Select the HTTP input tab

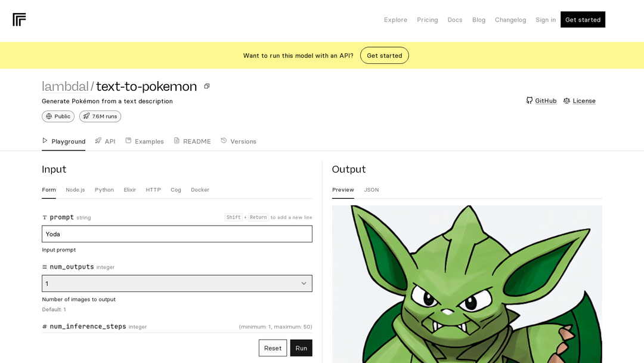pos(153,189)
